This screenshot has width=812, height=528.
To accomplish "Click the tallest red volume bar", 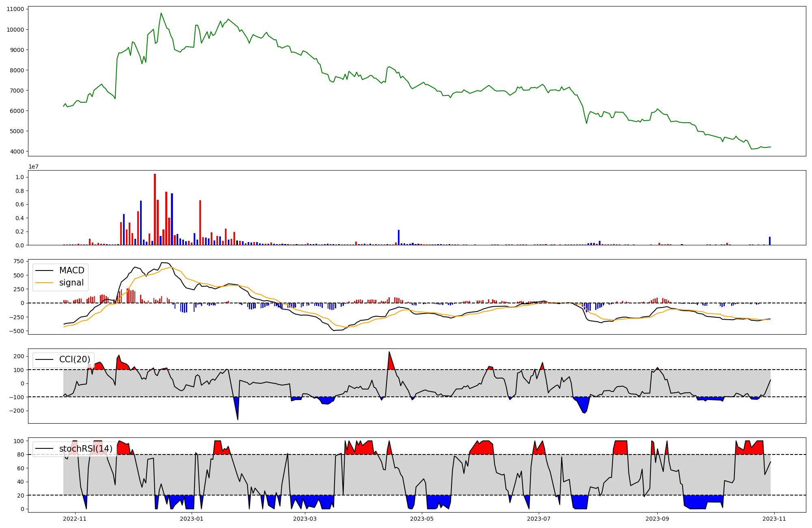I will click(x=155, y=209).
